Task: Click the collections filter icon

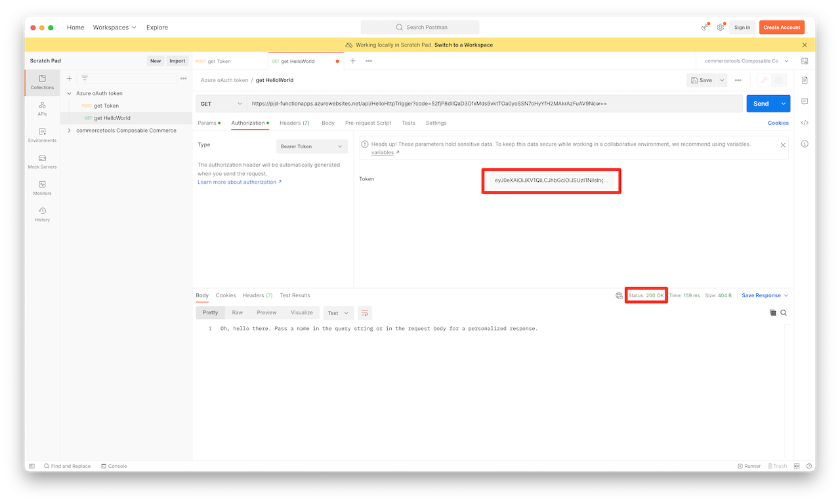Action: click(85, 79)
